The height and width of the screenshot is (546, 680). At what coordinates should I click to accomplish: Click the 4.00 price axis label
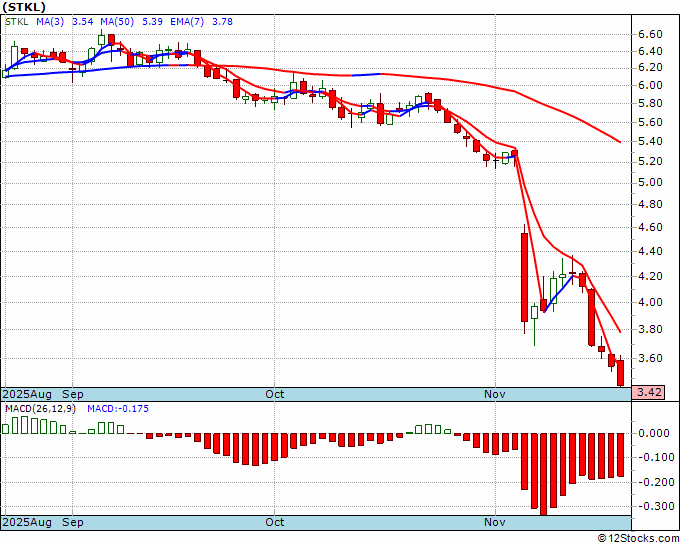pyautogui.click(x=650, y=302)
